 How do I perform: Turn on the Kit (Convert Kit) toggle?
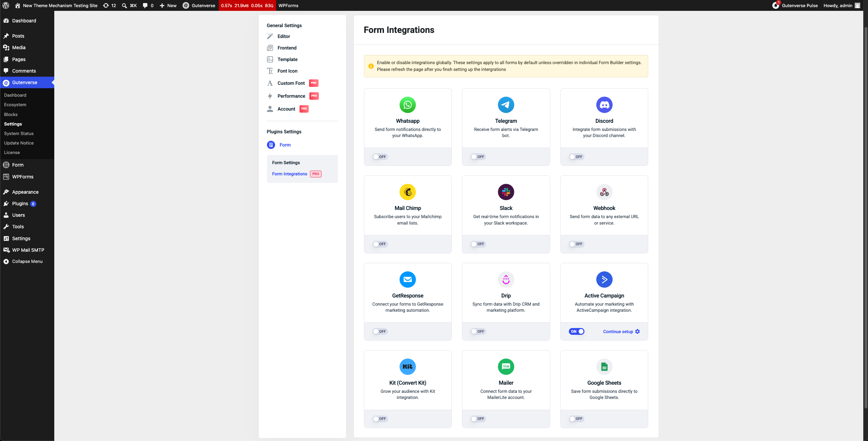380,419
